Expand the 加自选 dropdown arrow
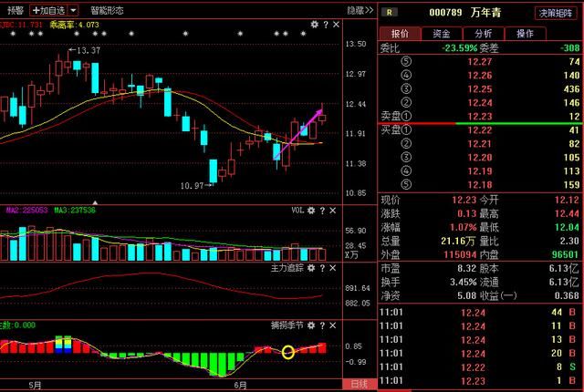Image resolution: width=584 pixels, height=392 pixels. (75, 10)
